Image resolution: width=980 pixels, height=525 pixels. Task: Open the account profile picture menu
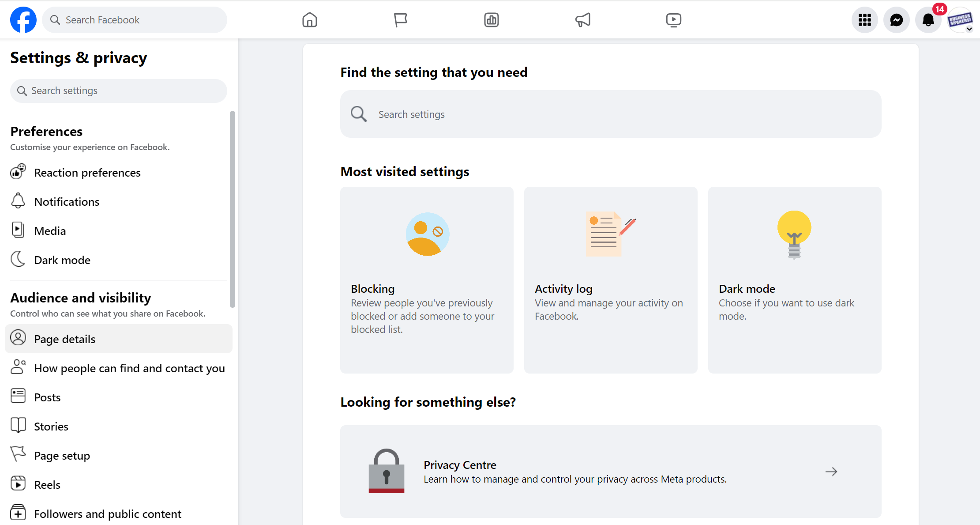[x=960, y=20]
